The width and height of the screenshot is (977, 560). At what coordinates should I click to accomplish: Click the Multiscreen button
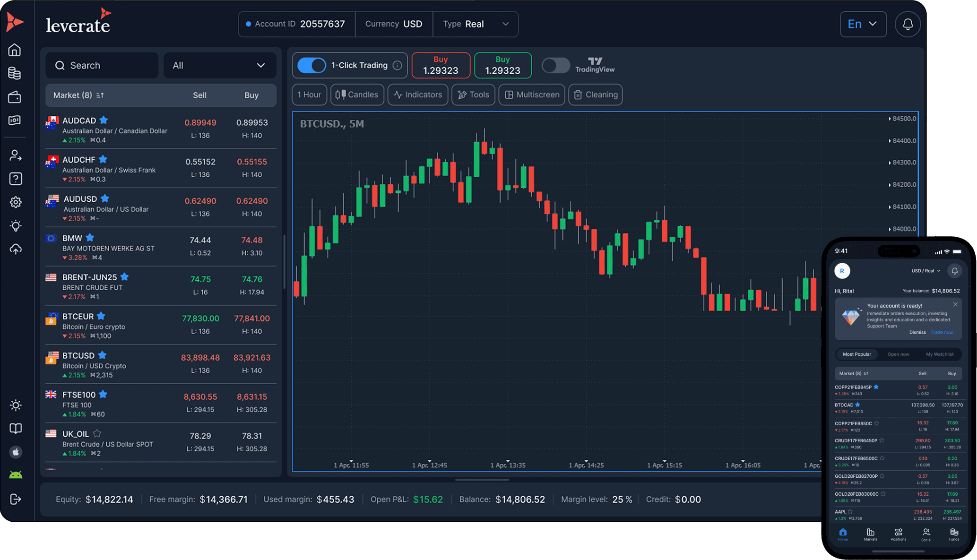pos(532,95)
